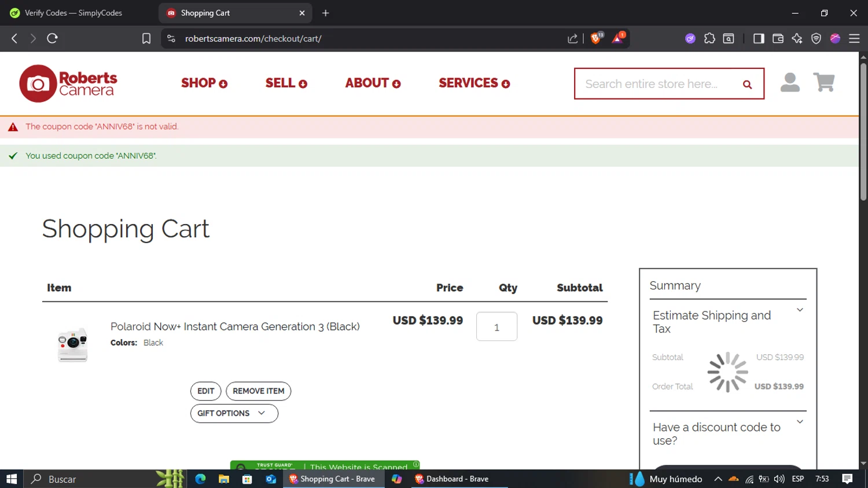Close the Shopping Cart tab
868x488 pixels.
pyautogui.click(x=302, y=13)
